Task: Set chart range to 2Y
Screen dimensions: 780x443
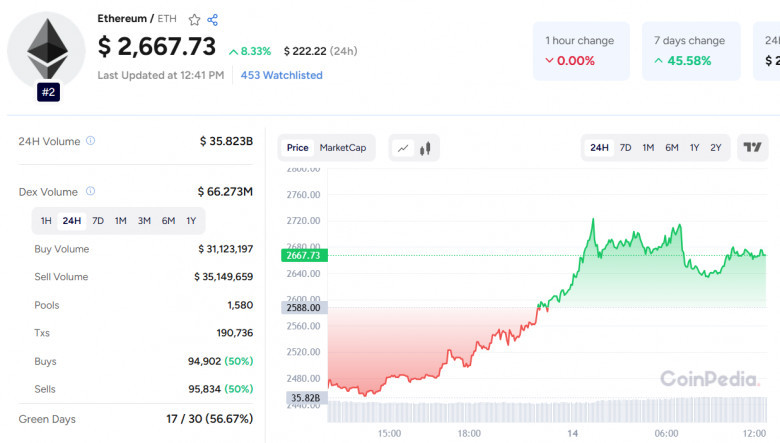Action: 715,148
